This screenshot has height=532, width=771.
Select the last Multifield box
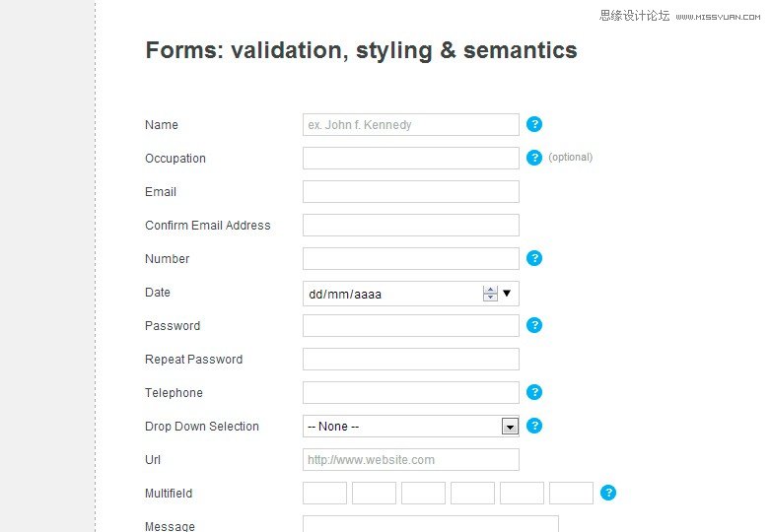pyautogui.click(x=571, y=494)
